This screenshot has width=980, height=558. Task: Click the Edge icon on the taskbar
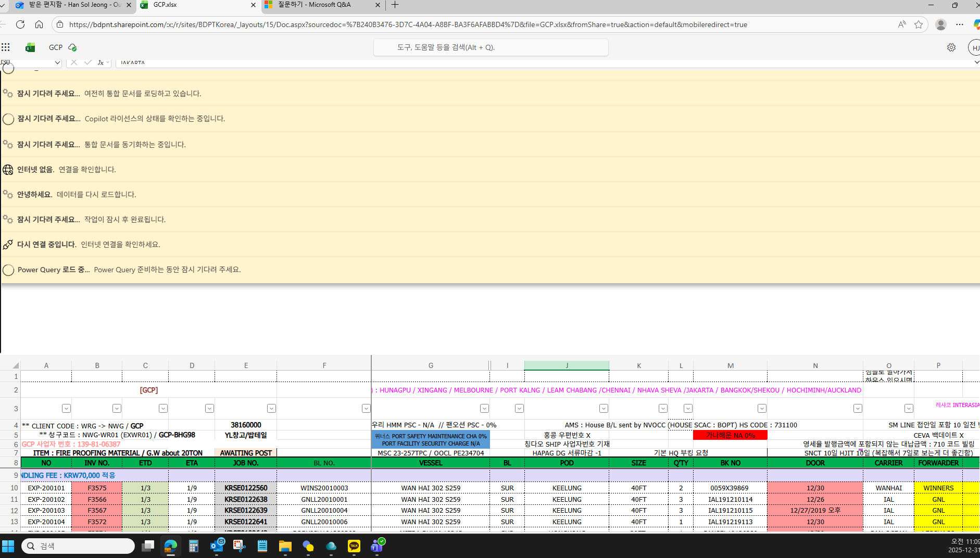point(171,546)
